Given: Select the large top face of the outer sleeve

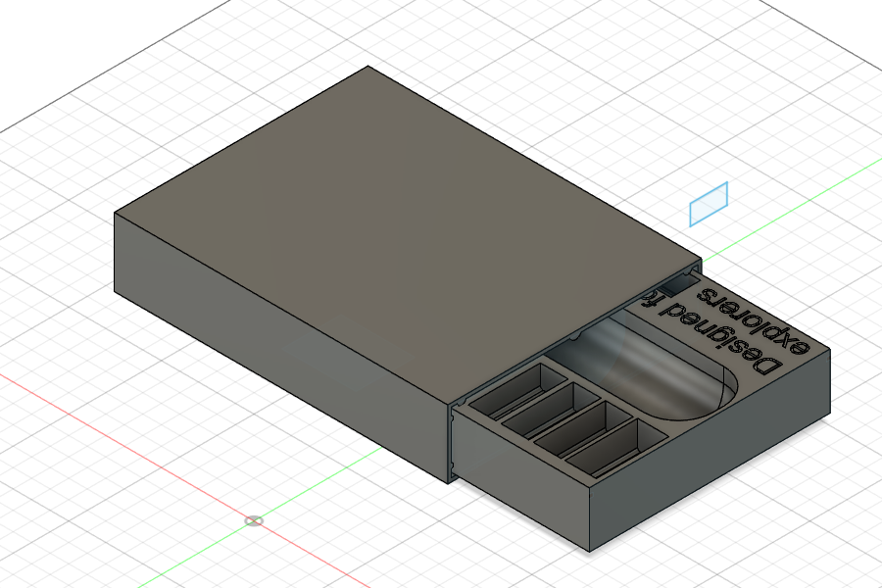Looking at the screenshot, I should (408, 234).
